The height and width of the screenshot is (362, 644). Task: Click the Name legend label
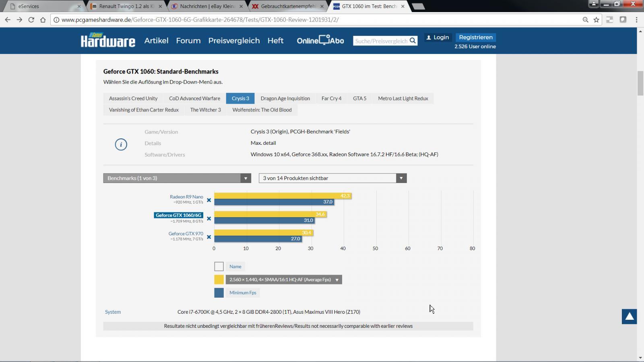pos(235,267)
